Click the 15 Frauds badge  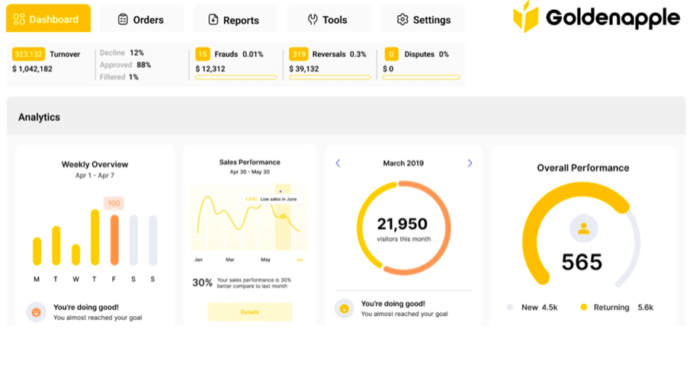coord(202,54)
